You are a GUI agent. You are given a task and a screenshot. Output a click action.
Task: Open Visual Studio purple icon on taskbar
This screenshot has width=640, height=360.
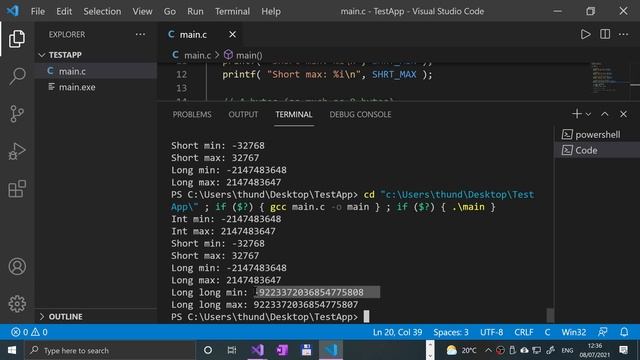(x=258, y=350)
